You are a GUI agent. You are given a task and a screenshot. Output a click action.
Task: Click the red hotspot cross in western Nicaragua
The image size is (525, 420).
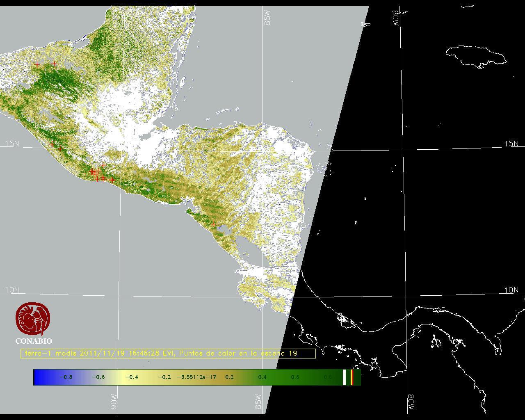[213, 224]
